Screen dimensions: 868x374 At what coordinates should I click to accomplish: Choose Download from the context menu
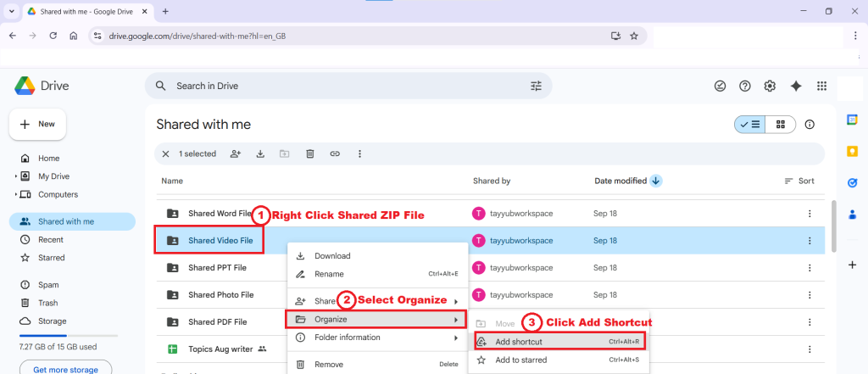[332, 256]
